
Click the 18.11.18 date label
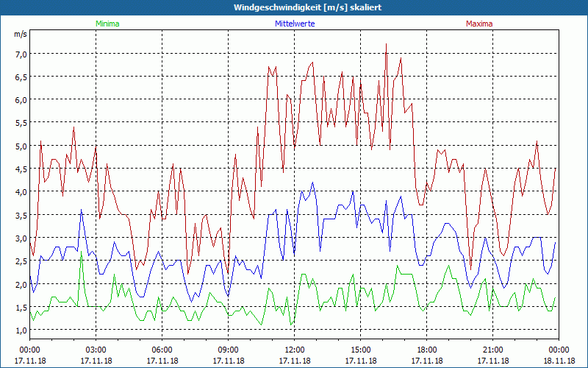(x=559, y=361)
